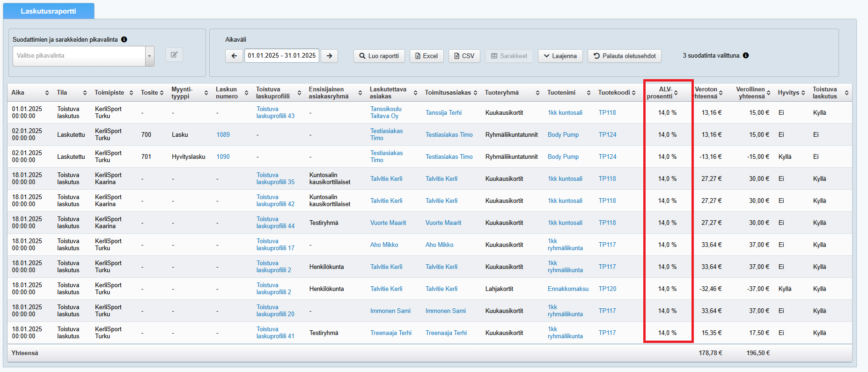Select the Laskutusraportti tab
This screenshot has height=372, width=868.
[48, 11]
